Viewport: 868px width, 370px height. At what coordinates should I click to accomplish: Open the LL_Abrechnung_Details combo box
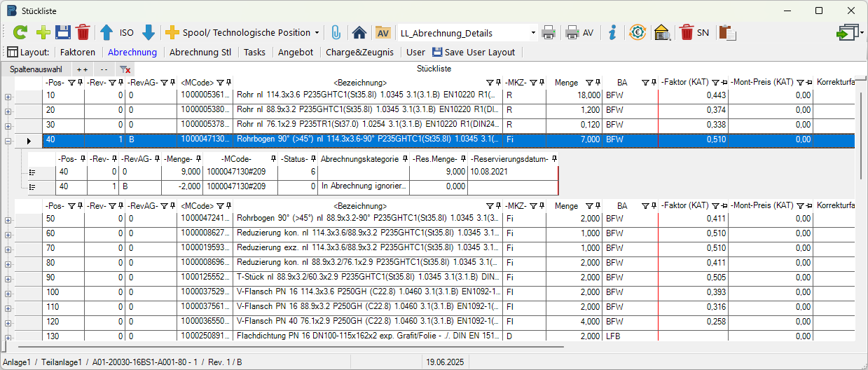[x=533, y=33]
